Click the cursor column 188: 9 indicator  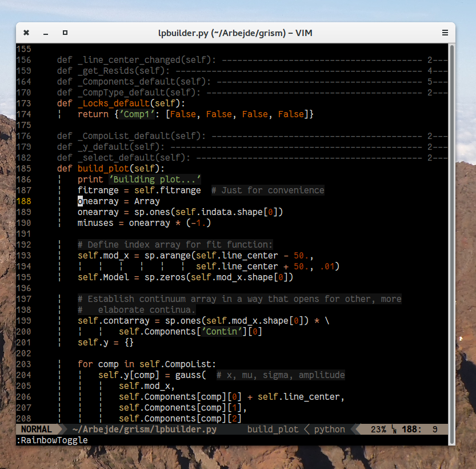[x=419, y=429]
